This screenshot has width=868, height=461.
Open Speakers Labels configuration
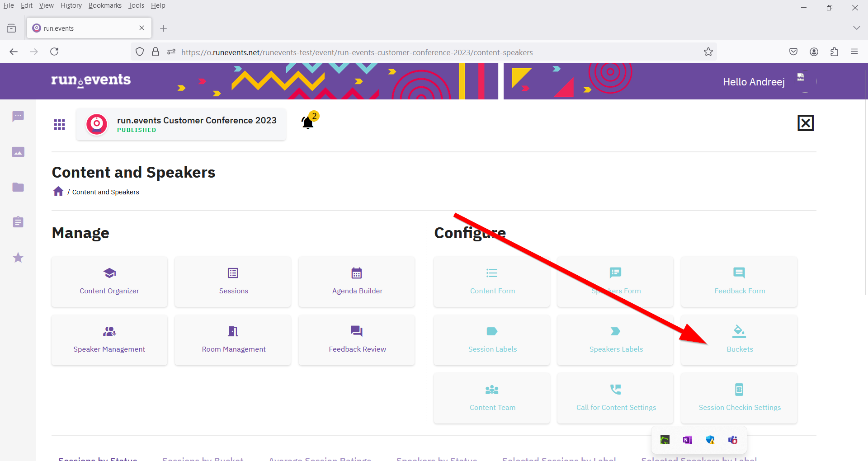pos(615,340)
